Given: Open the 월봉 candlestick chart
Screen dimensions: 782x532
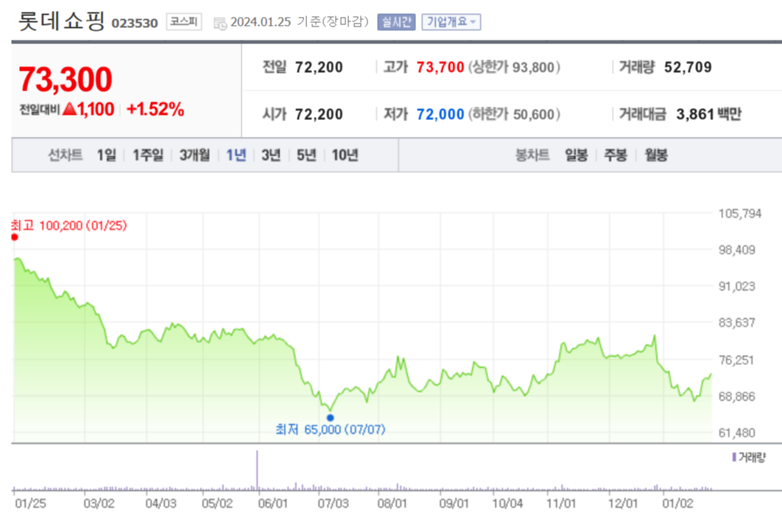Looking at the screenshot, I should click(x=656, y=155).
